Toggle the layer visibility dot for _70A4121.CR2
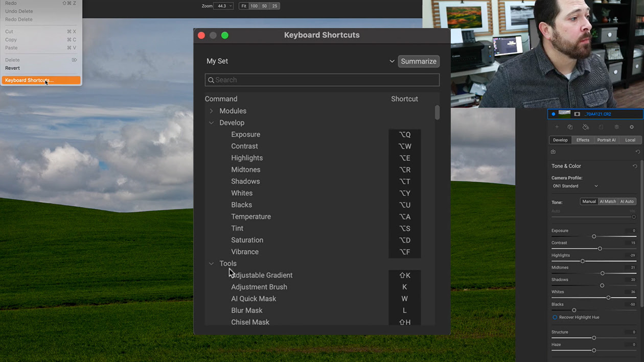 (553, 114)
